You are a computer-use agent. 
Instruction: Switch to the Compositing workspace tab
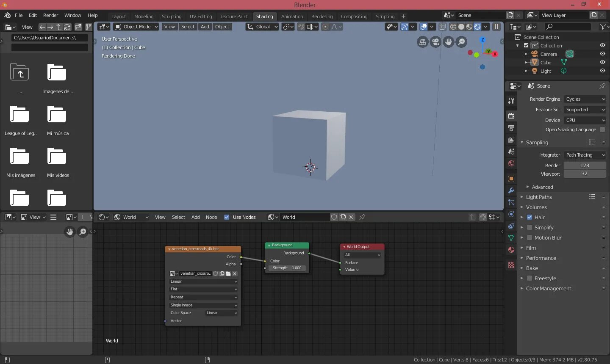point(354,17)
